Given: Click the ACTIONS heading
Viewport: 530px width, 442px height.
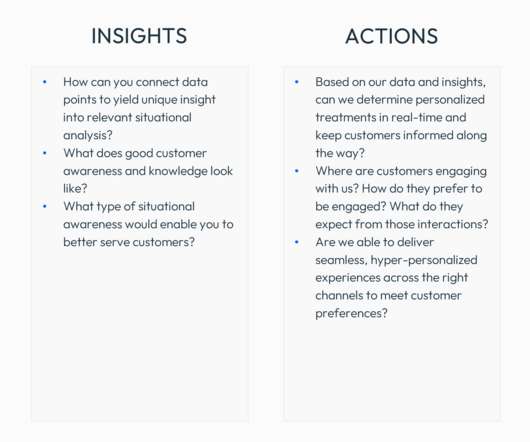Looking at the screenshot, I should pyautogui.click(x=392, y=36).
